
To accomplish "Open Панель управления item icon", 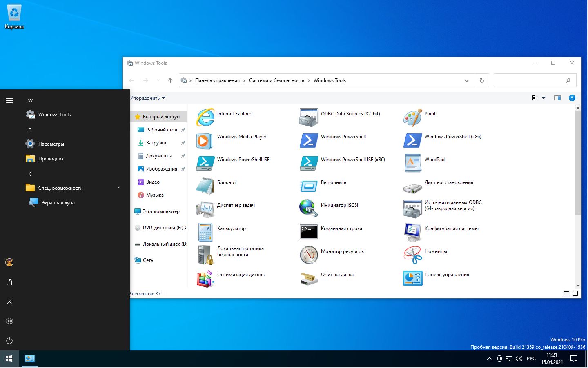I will [x=412, y=278].
